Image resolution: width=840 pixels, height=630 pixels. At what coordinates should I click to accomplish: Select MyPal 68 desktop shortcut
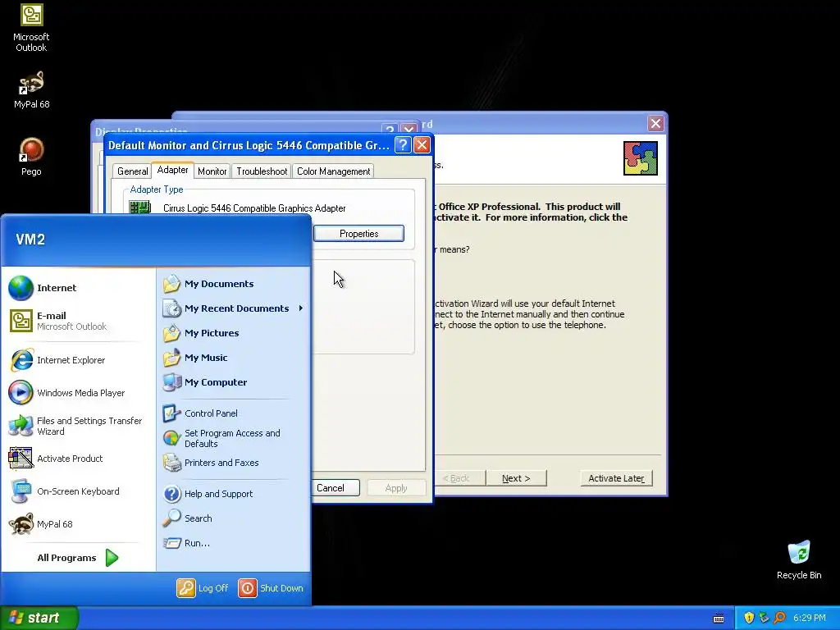[x=31, y=90]
